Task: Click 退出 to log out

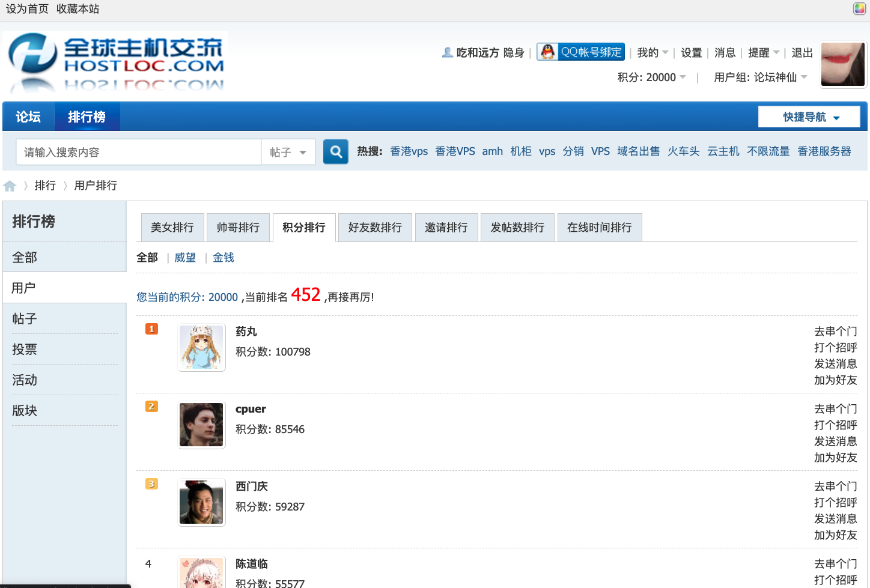Action: 802,53
